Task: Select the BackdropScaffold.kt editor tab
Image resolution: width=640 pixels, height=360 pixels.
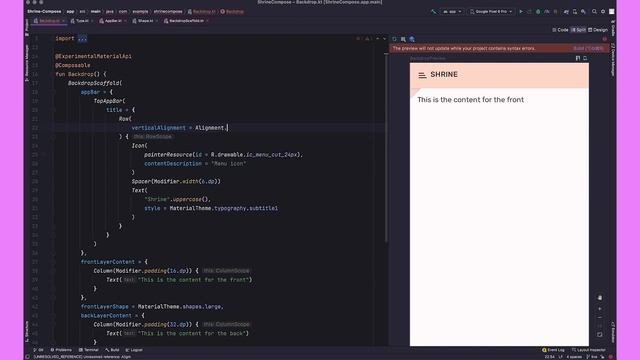Action: (186, 21)
